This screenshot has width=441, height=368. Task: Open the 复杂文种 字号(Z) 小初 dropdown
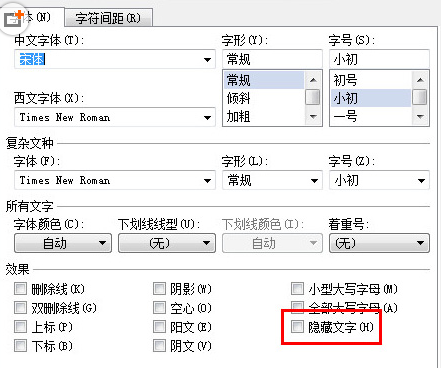(x=379, y=180)
